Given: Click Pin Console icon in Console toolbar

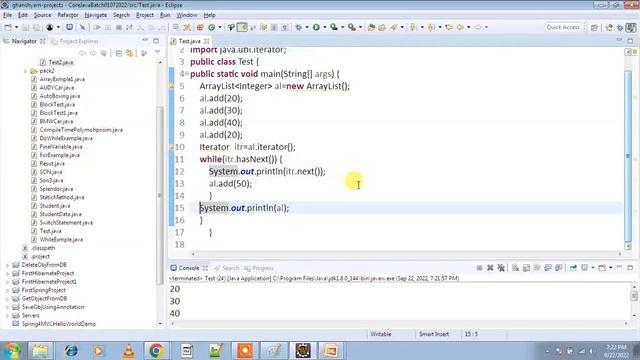Looking at the screenshot, I should [573, 268].
